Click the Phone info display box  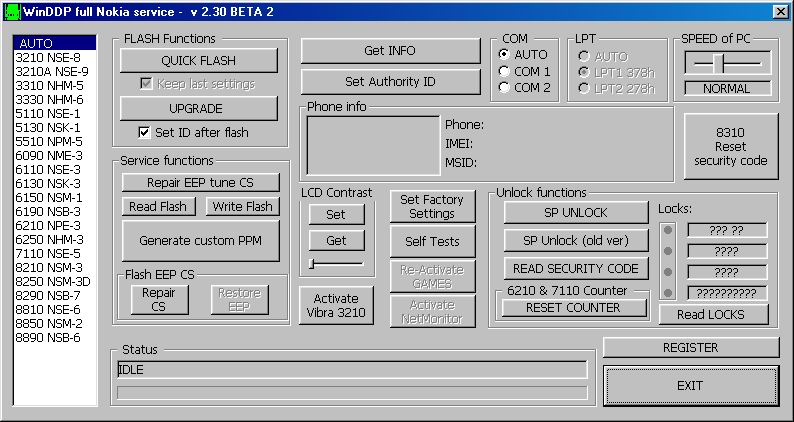(373, 146)
